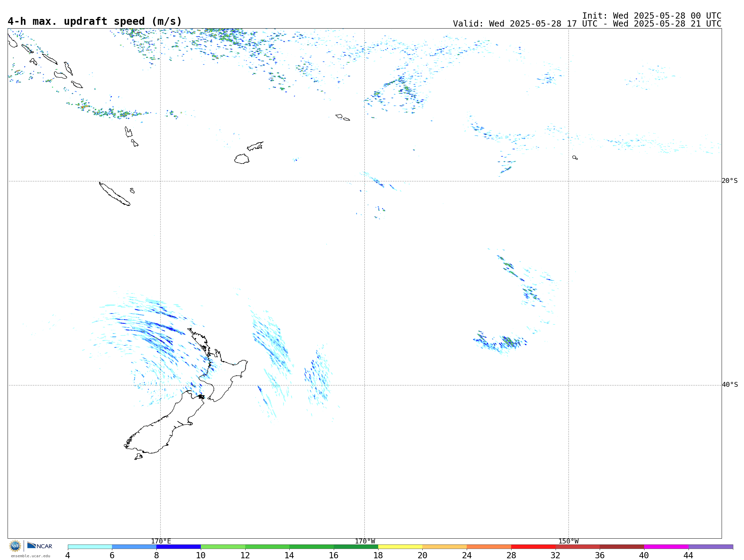Click the light blue 6–8 colorbar segment

point(134,547)
